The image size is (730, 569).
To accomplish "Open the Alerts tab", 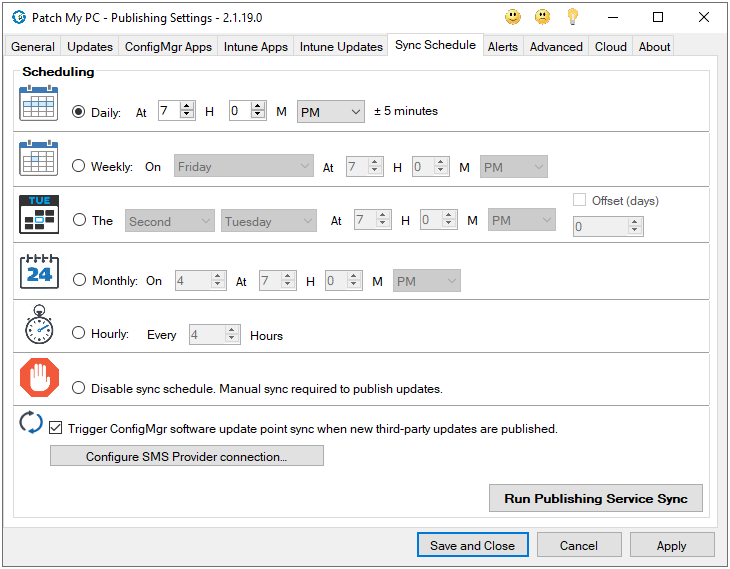I will point(503,47).
